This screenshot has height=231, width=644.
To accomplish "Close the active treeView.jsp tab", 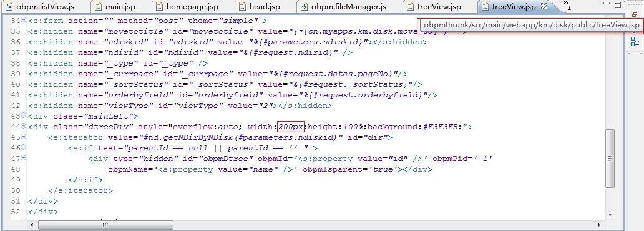I will (x=544, y=7).
